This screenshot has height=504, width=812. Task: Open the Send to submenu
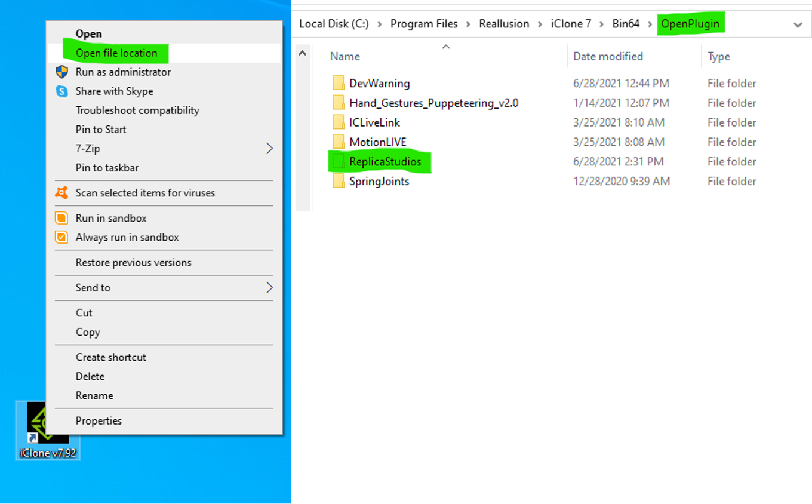(x=164, y=287)
